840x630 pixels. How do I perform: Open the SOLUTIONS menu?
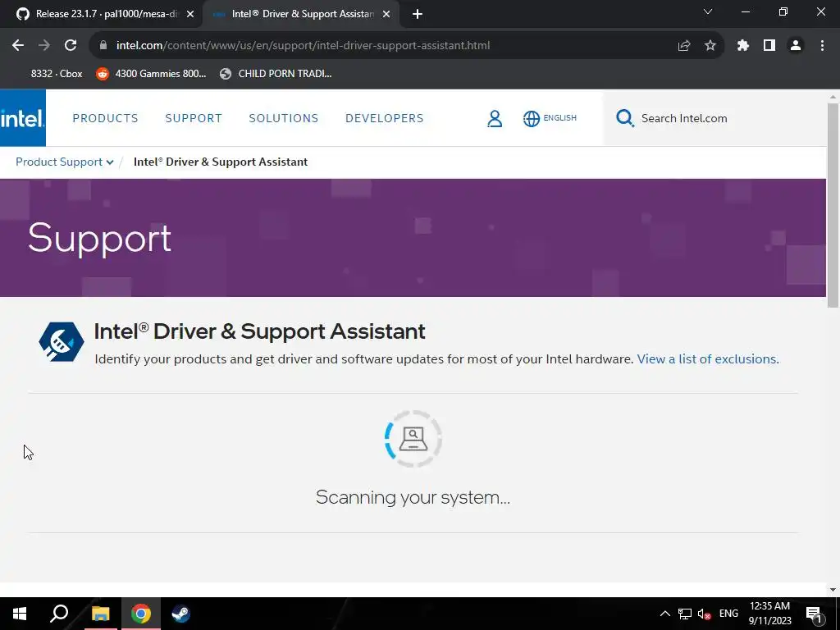click(283, 118)
